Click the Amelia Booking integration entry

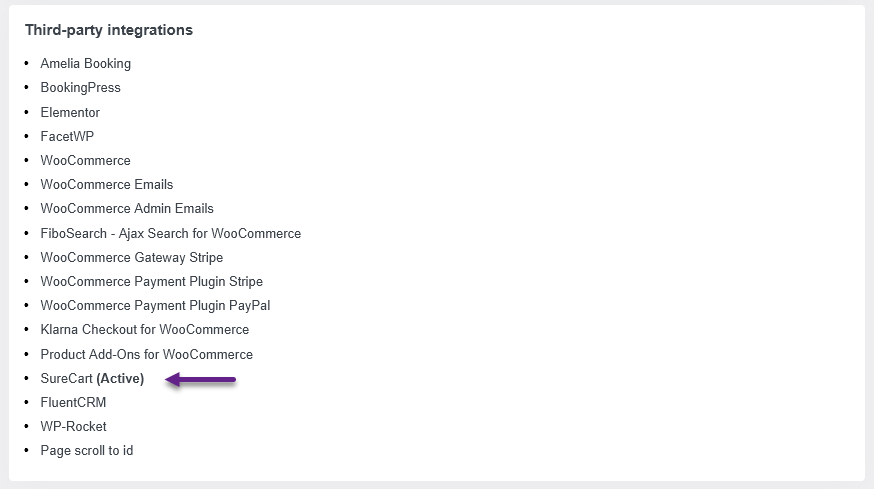[x=85, y=64]
